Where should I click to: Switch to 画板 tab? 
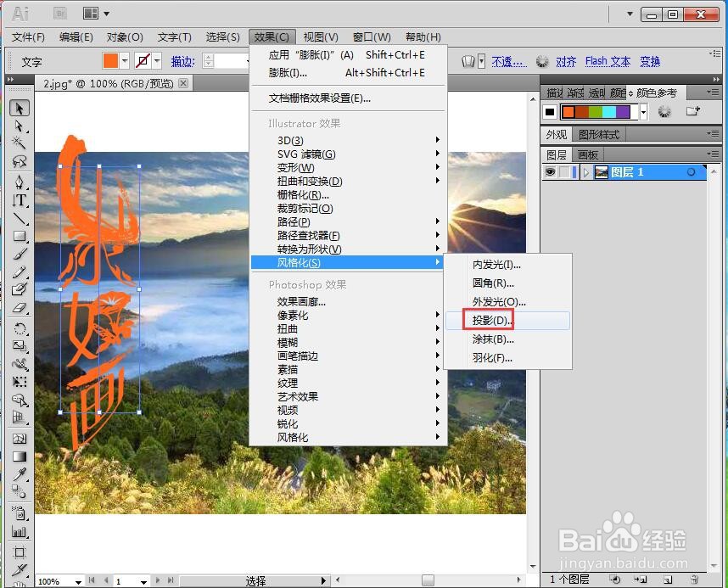pyautogui.click(x=588, y=154)
